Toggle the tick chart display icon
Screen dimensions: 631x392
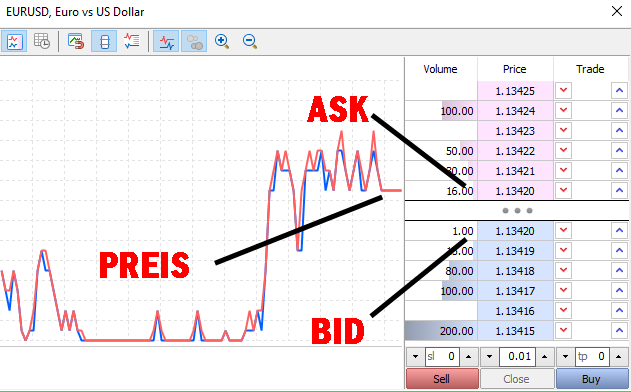pyautogui.click(x=14, y=41)
